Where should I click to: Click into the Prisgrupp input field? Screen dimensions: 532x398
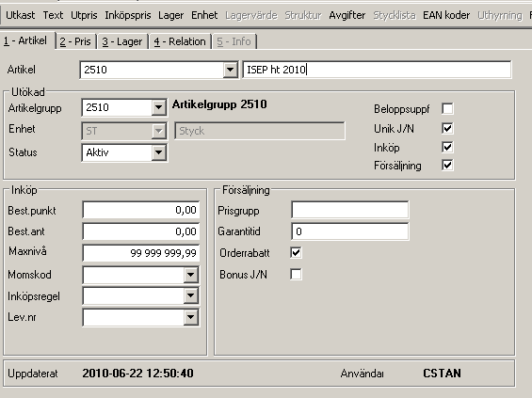tap(350, 210)
